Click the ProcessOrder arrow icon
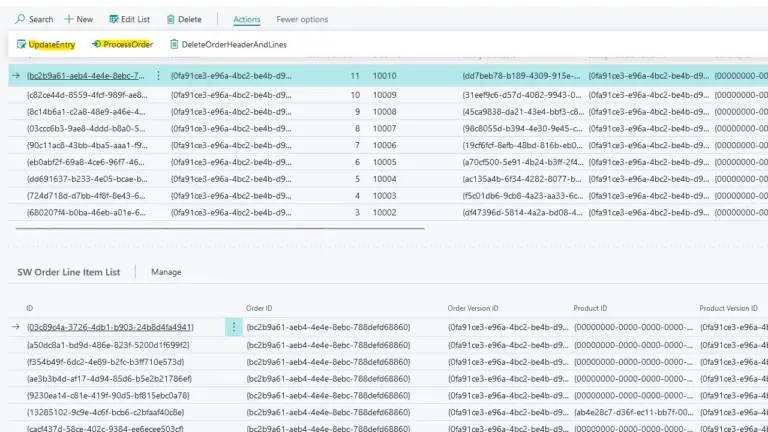The image size is (768, 432). click(x=96, y=44)
